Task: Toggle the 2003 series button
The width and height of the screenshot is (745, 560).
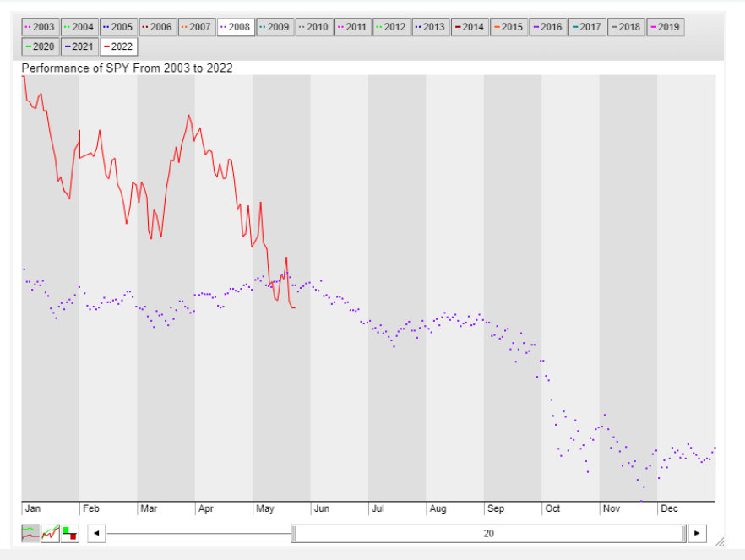Action: tap(41, 27)
